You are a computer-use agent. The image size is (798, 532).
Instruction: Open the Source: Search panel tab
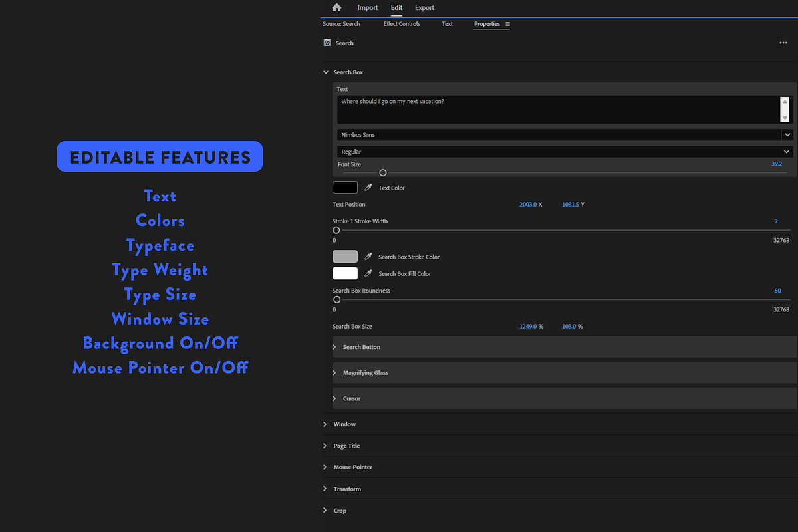341,24
